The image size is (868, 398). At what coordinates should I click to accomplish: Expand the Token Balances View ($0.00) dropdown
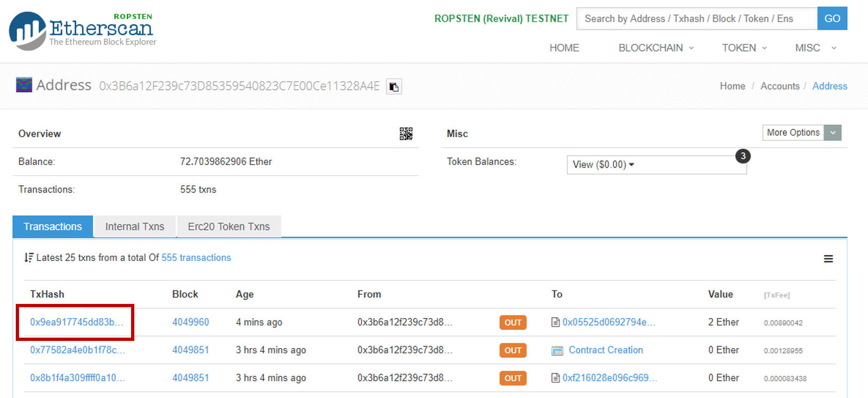pyautogui.click(x=656, y=165)
